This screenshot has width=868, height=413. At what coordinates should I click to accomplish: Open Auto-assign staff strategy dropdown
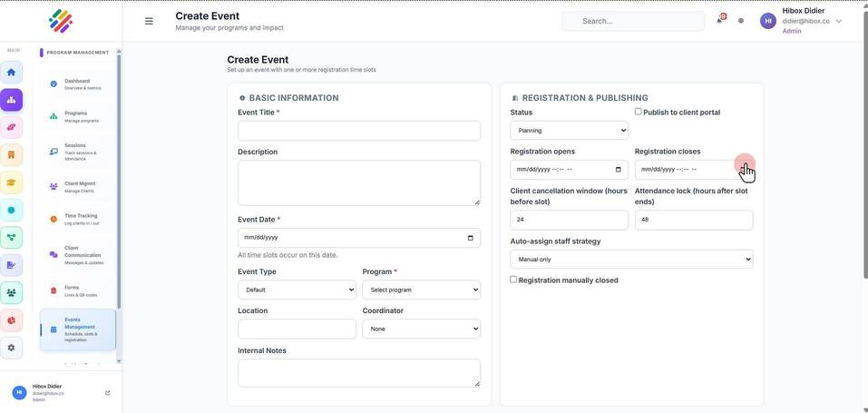pyautogui.click(x=631, y=259)
